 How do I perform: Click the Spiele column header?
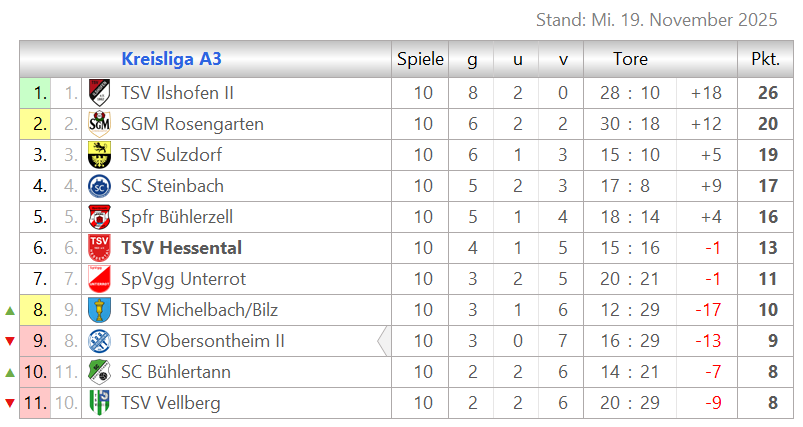(420, 59)
